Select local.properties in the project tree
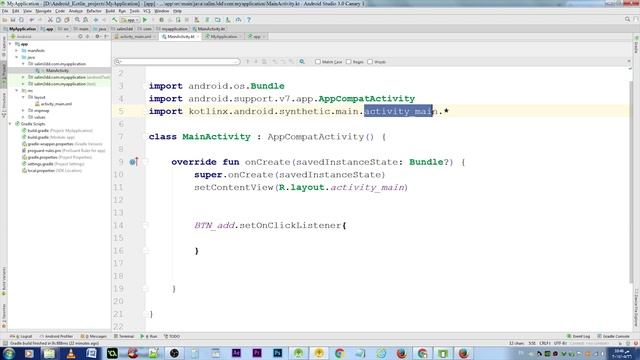 coord(52,171)
